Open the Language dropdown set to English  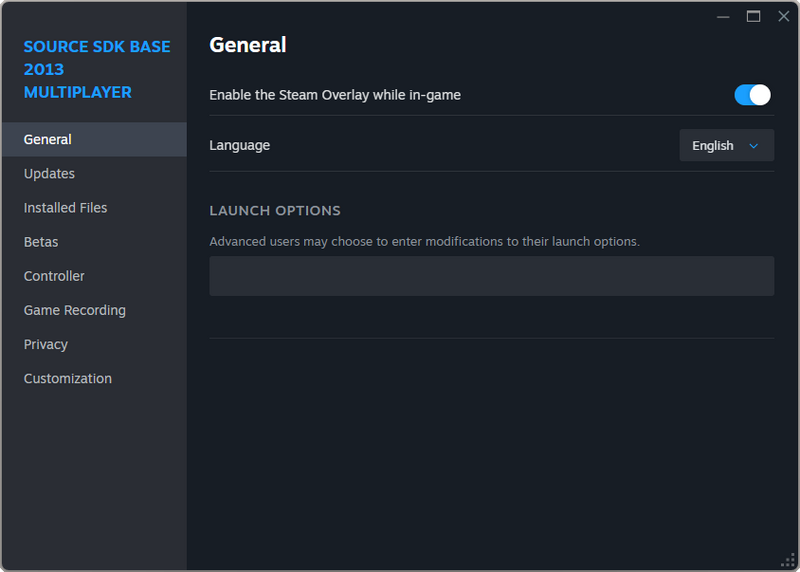pos(727,145)
